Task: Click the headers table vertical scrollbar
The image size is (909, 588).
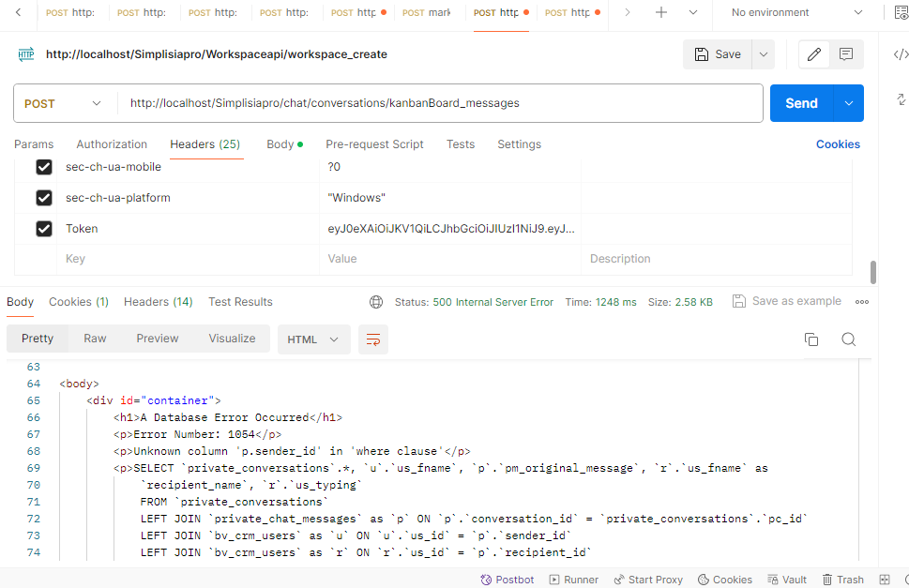Action: click(874, 272)
